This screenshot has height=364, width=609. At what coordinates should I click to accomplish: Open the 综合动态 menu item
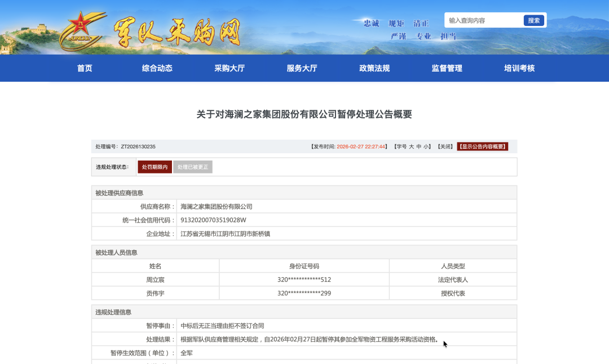pos(157,68)
